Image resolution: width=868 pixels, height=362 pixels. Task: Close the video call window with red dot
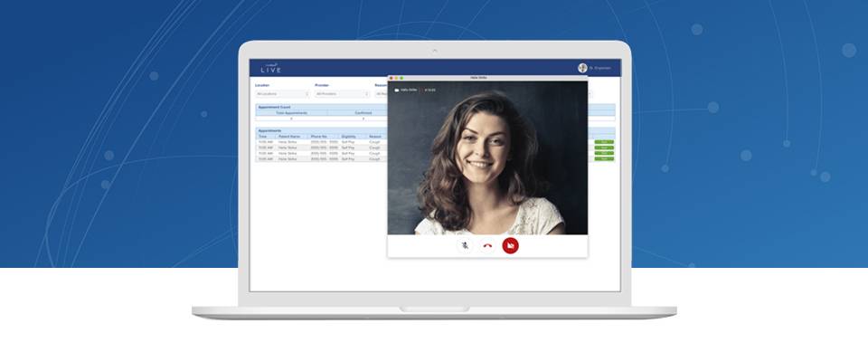[x=392, y=78]
